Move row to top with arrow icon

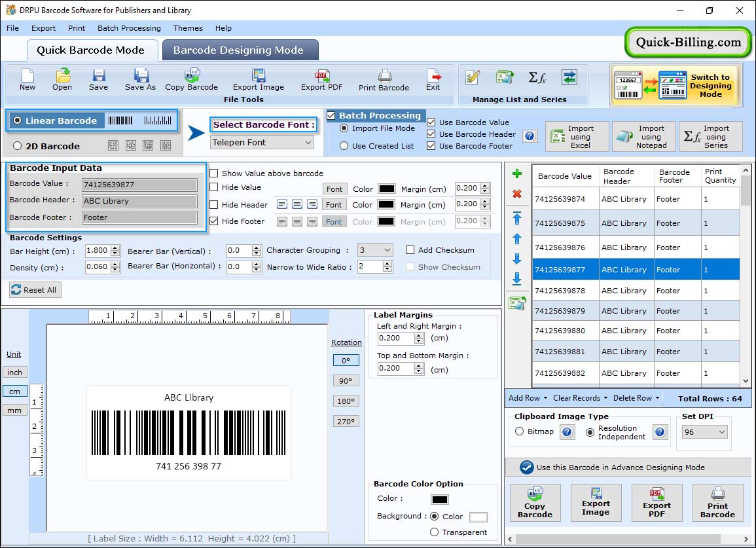click(x=517, y=218)
